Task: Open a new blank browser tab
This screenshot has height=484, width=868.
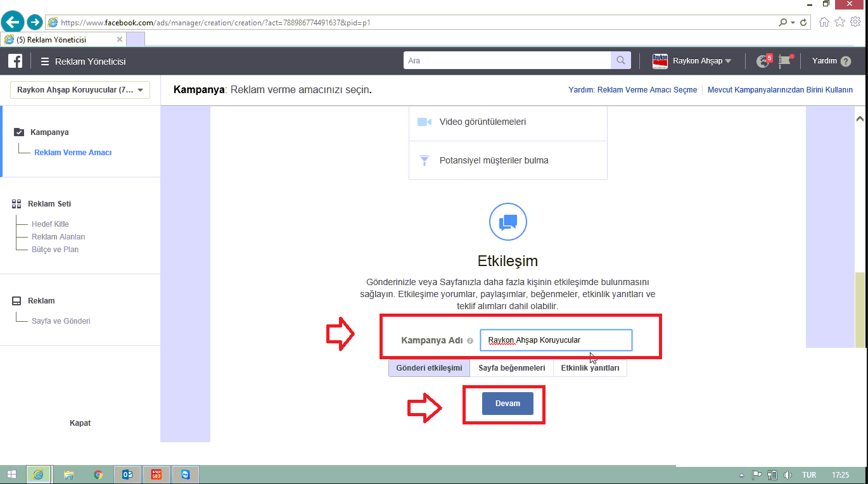Action: point(136,39)
